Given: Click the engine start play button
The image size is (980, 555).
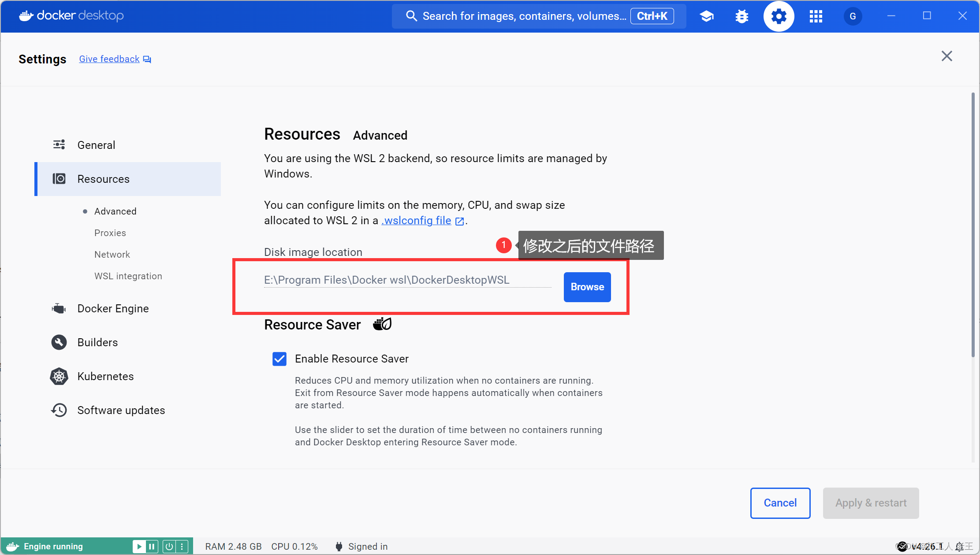Looking at the screenshot, I should [139, 547].
